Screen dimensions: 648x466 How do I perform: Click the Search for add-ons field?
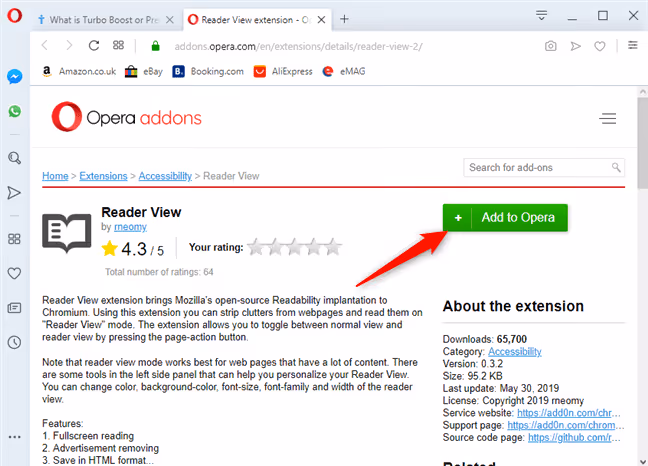coord(544,167)
